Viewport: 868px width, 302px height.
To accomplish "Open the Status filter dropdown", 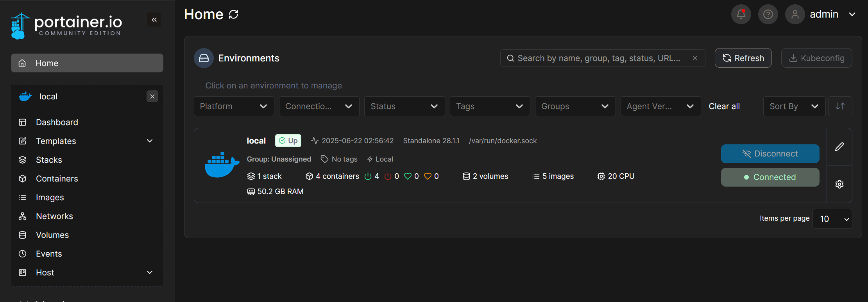I will click(x=404, y=106).
